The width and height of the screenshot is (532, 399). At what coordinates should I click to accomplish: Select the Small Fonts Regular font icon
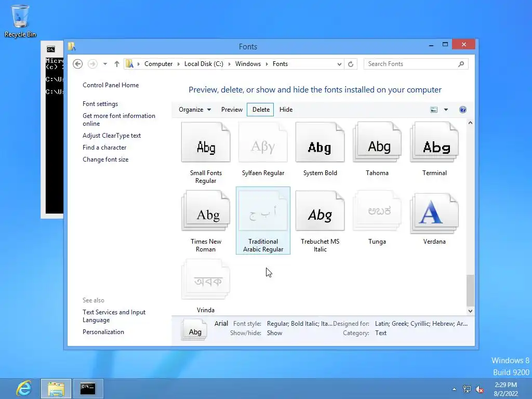pos(206,142)
